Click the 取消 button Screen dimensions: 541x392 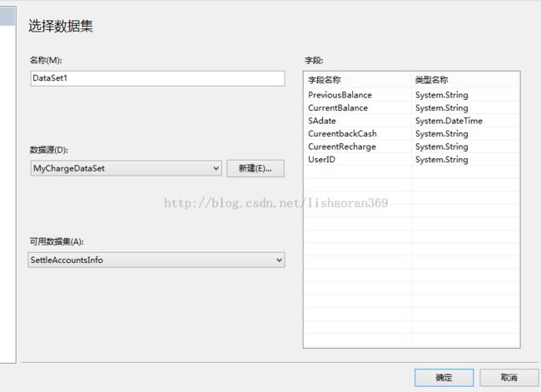tap(509, 378)
